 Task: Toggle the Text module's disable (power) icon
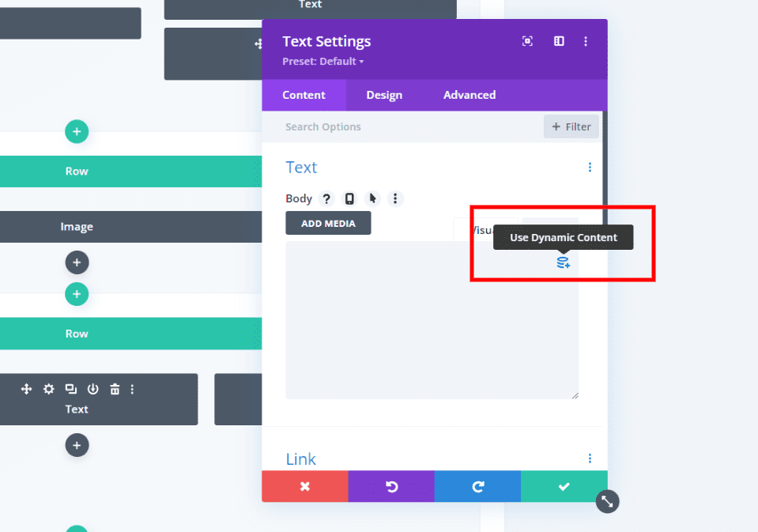[x=92, y=389]
